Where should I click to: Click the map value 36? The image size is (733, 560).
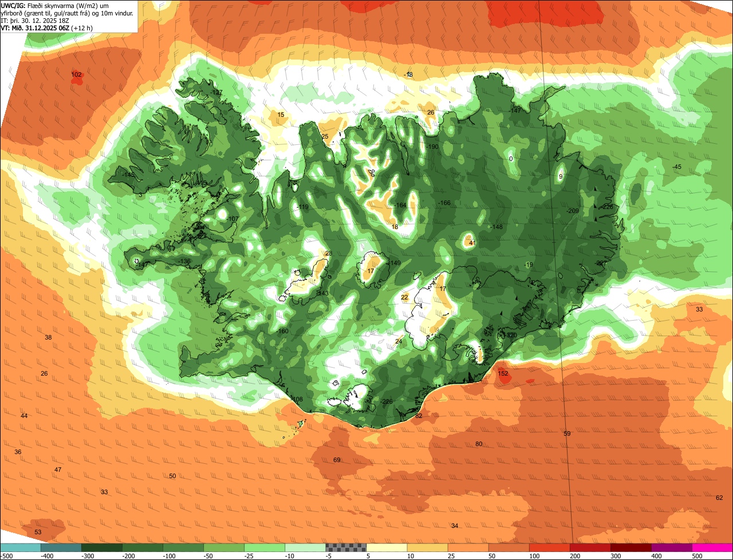pyautogui.click(x=18, y=452)
